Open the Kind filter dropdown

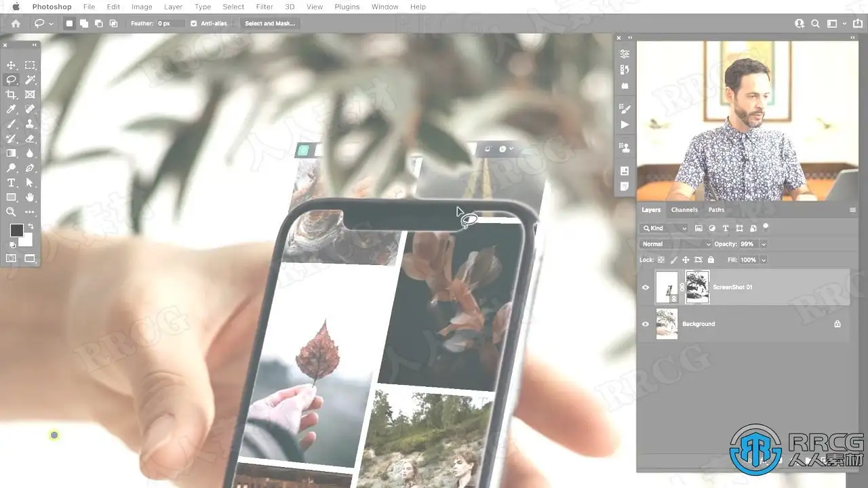665,228
